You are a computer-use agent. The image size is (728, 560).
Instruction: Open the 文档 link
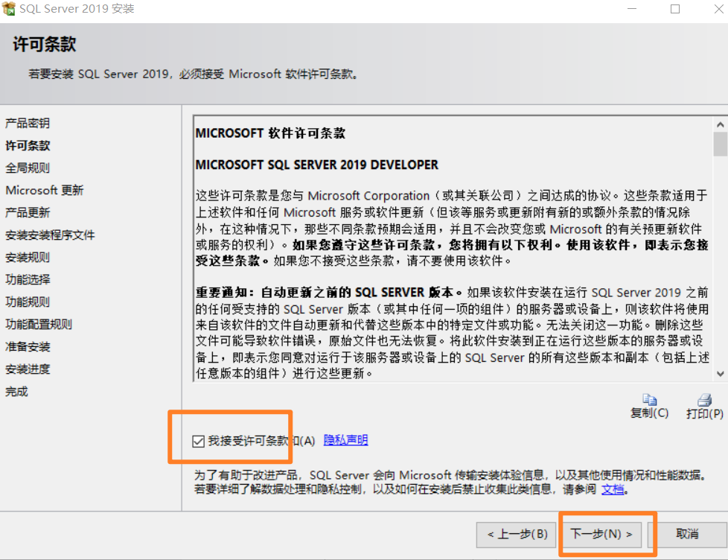tap(613, 489)
